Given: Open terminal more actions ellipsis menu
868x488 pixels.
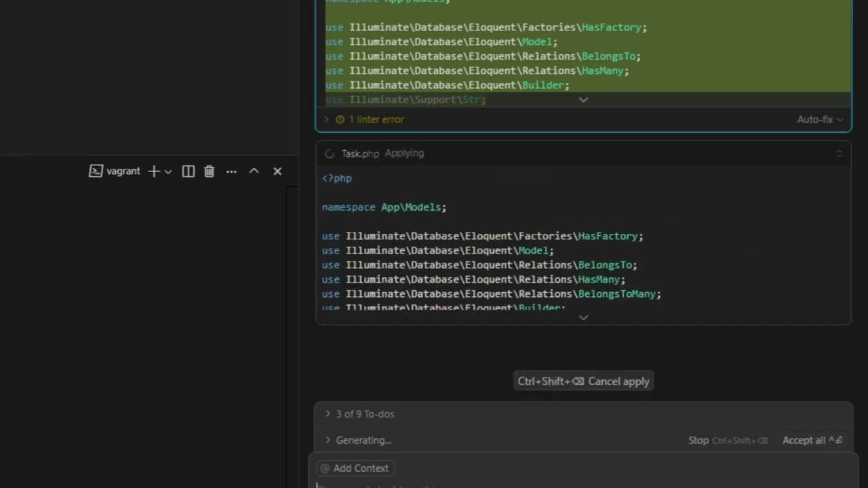Looking at the screenshot, I should coord(231,171).
